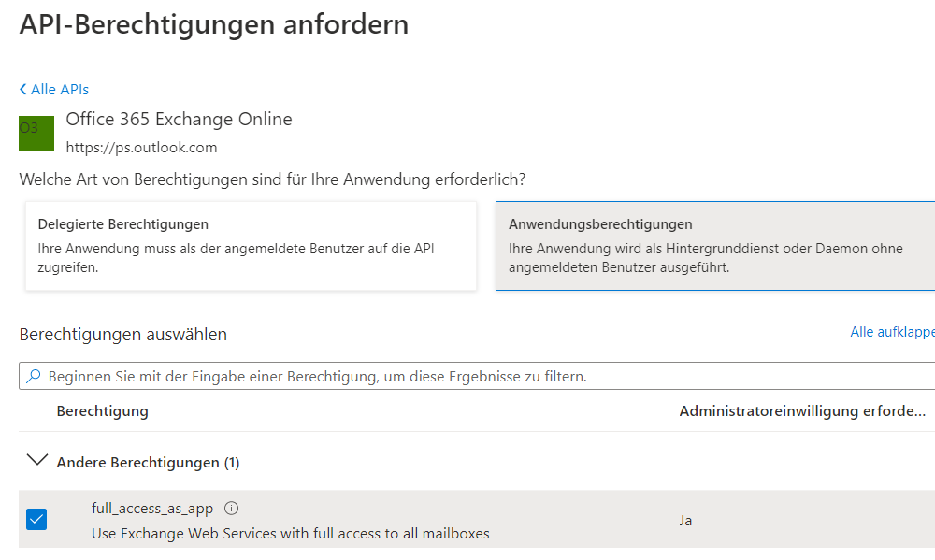
Task: Click Berechtigungen auswählen heading
Action: point(122,335)
